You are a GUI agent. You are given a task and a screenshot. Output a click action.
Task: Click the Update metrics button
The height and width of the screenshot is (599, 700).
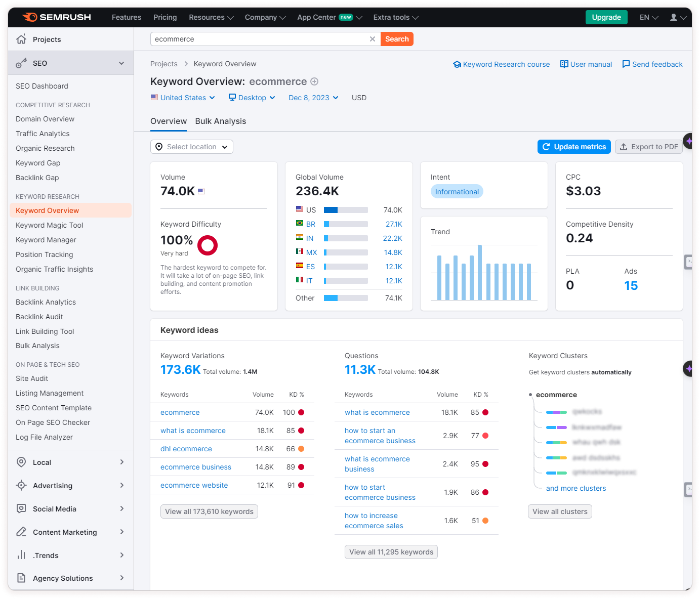point(574,147)
